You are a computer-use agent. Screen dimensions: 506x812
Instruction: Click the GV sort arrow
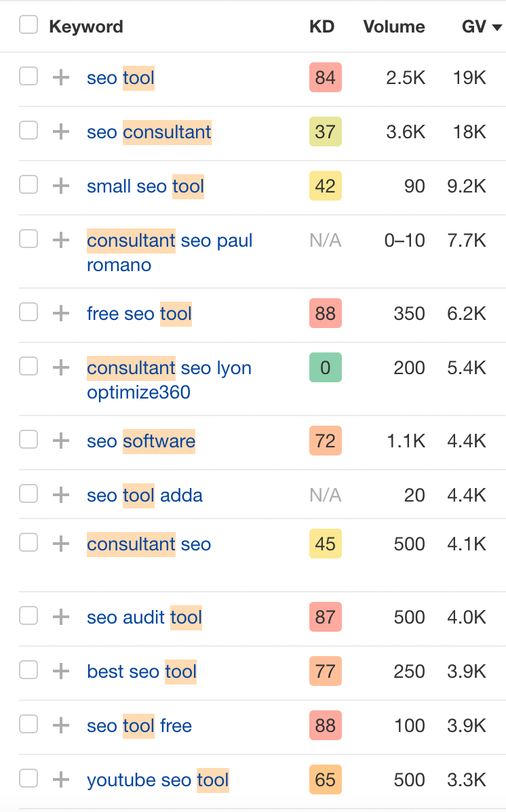click(497, 28)
